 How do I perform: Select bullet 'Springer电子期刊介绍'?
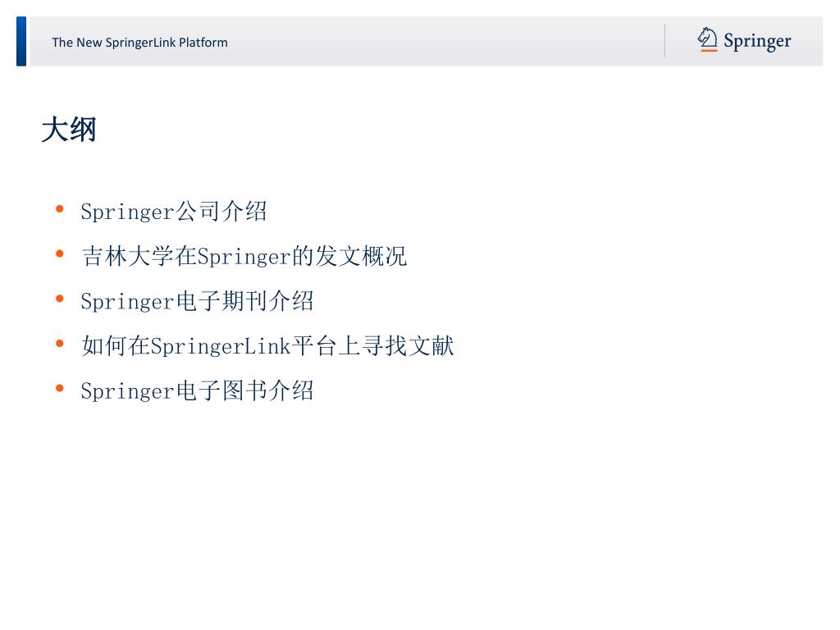[x=197, y=301]
